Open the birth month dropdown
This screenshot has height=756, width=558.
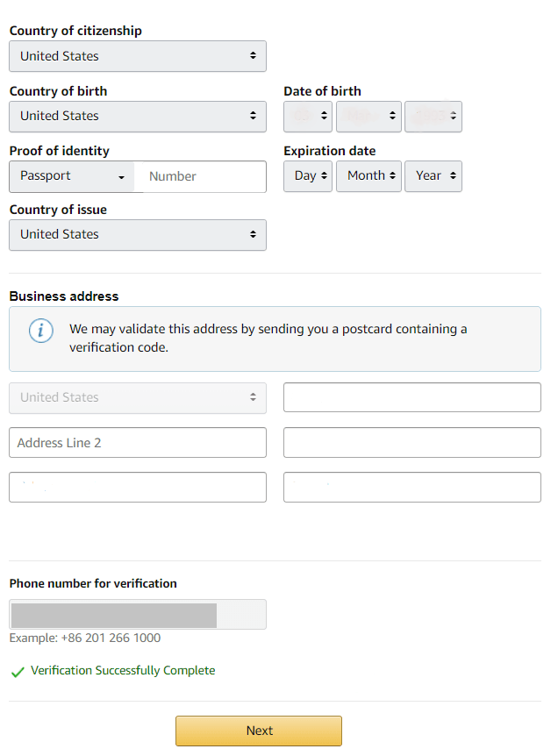[368, 116]
